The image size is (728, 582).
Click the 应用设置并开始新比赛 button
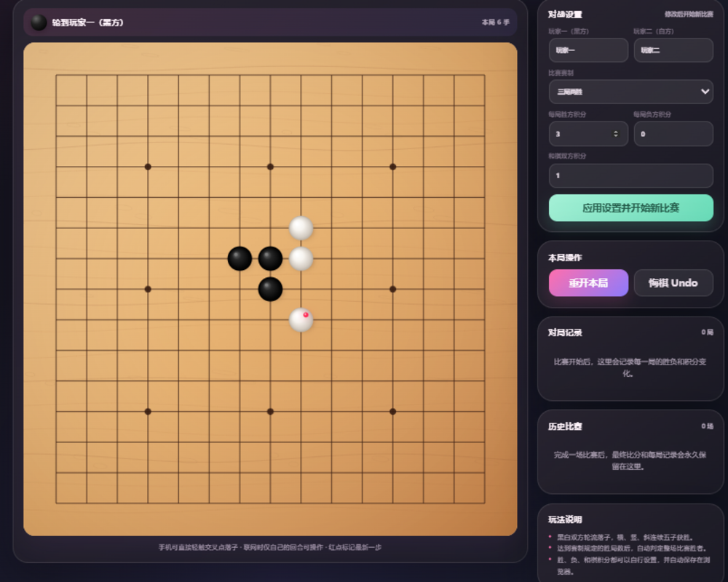point(630,208)
